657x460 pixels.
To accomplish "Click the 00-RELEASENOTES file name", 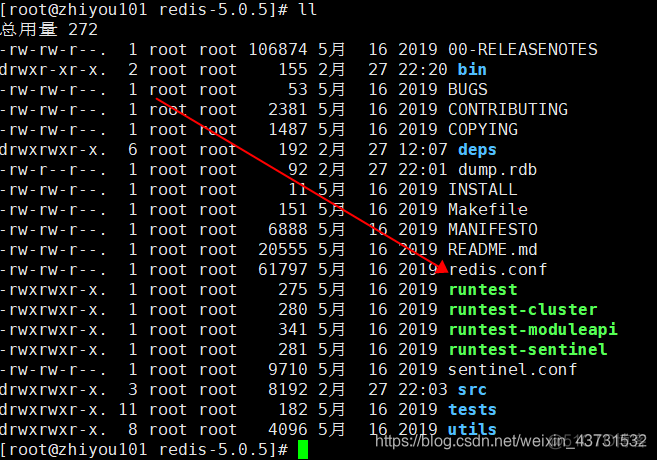I will coord(522,49).
